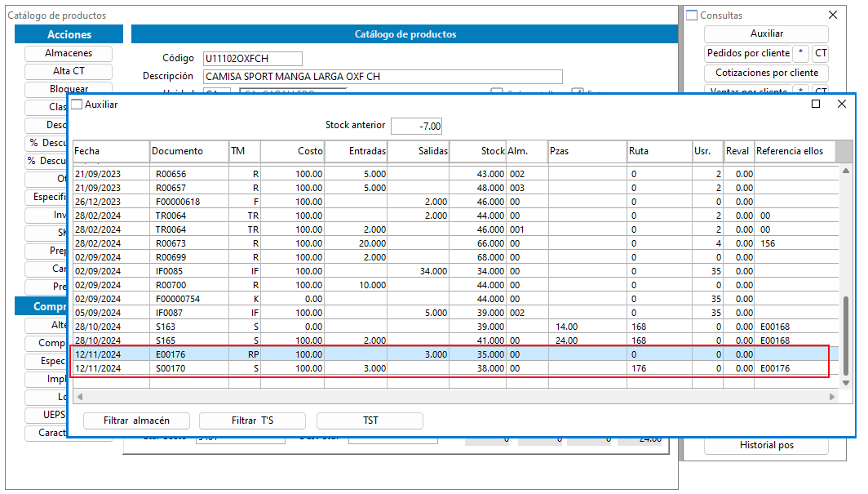Click the Stock anterior field
This screenshot has width=868, height=494.
click(416, 126)
